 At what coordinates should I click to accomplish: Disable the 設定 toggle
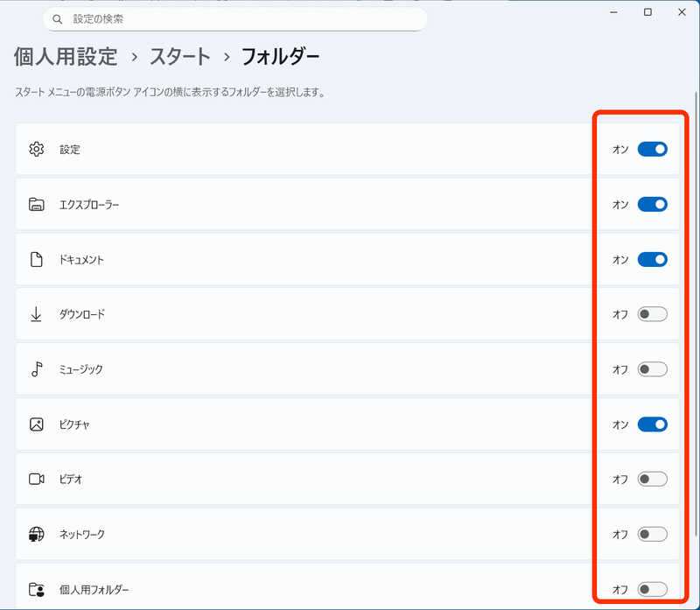(x=654, y=149)
